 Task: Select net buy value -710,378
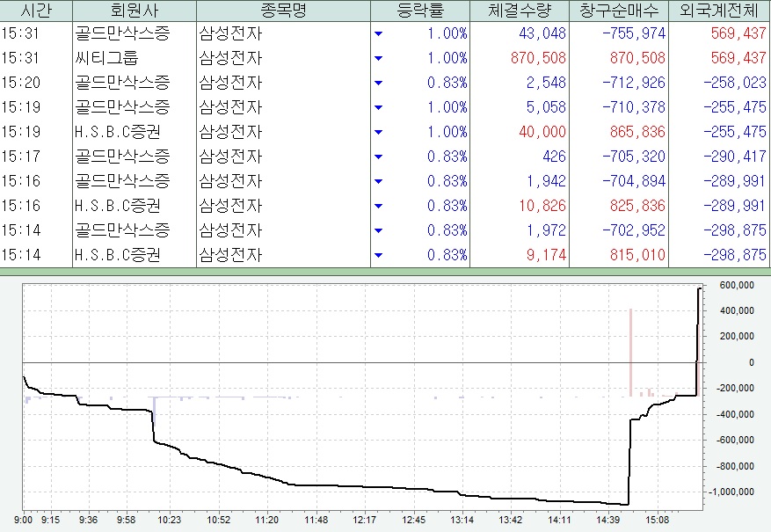coord(633,107)
